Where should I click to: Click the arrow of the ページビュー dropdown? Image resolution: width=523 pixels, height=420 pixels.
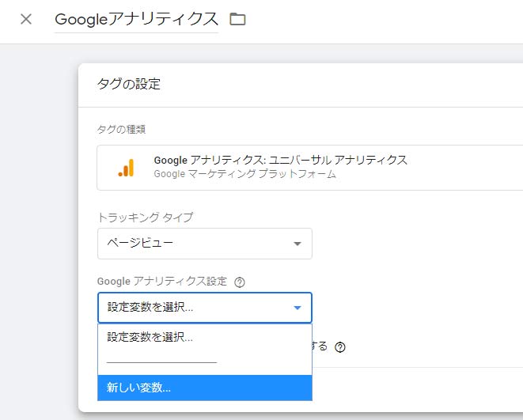tap(298, 244)
